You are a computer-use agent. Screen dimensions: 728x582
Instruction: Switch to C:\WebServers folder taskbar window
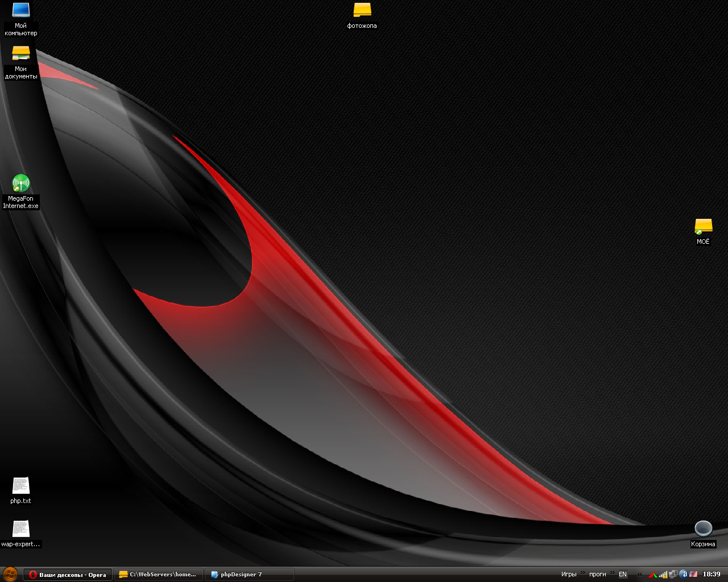(158, 575)
